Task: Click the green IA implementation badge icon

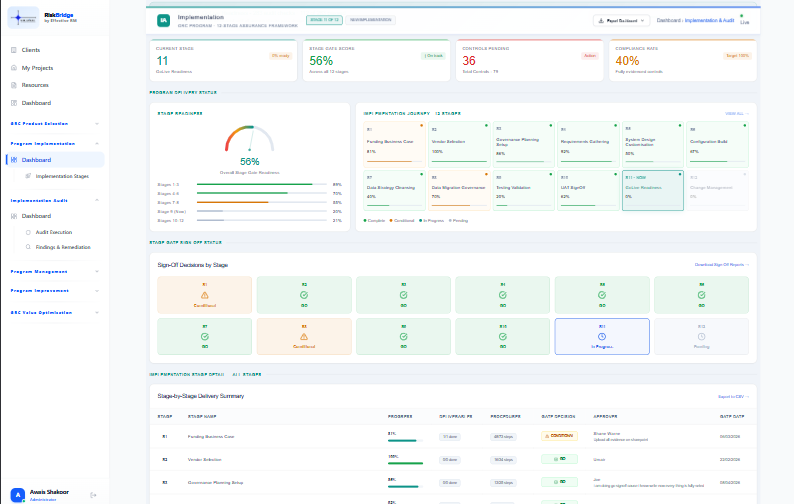Action: (163, 20)
